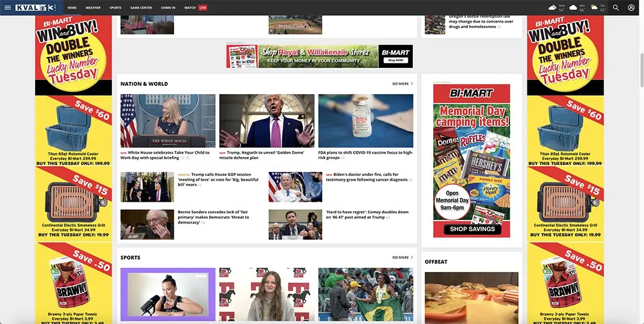644x324 pixels.
Task: Click the page vertical scrollbar thumb
Action: [x=642, y=70]
